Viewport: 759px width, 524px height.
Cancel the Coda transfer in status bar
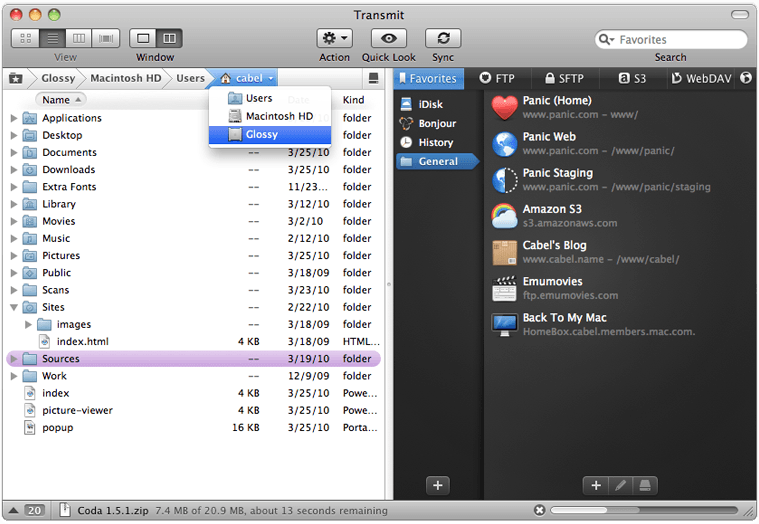coord(539,510)
